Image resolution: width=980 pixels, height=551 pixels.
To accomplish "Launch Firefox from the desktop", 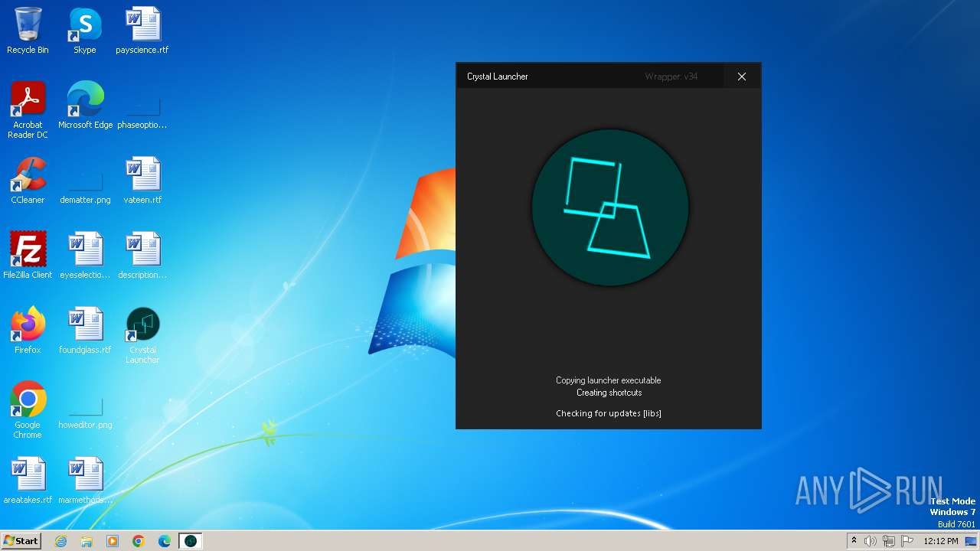I will 28,331.
